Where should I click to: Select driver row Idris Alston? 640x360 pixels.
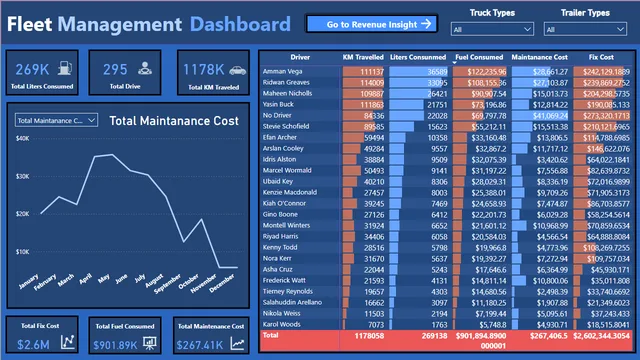click(446, 160)
